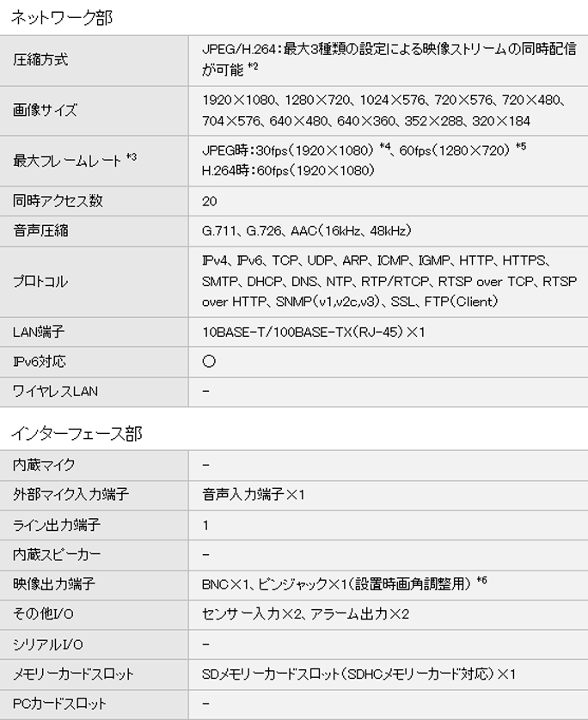This screenshot has width=588, height=720.
Task: Click the 同時アクセス数 value 20
Action: point(209,201)
